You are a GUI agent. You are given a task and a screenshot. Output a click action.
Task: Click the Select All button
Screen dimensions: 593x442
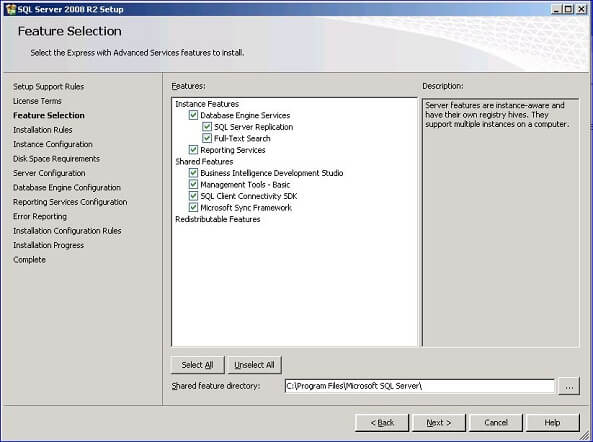click(197, 365)
